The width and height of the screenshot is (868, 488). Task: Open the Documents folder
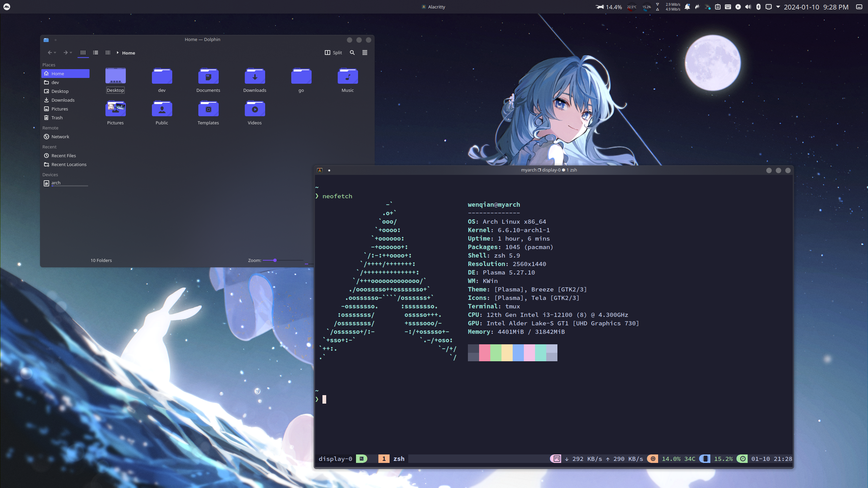pos(208,77)
